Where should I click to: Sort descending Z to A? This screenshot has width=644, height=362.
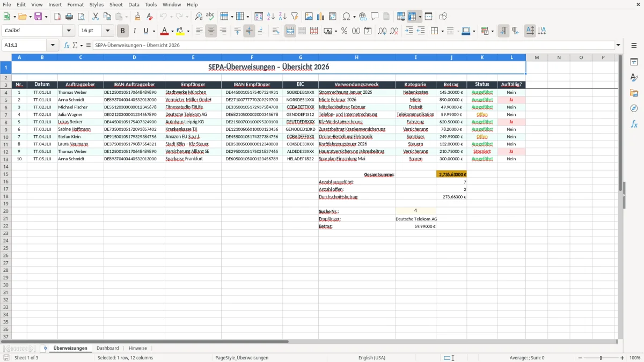click(x=282, y=17)
